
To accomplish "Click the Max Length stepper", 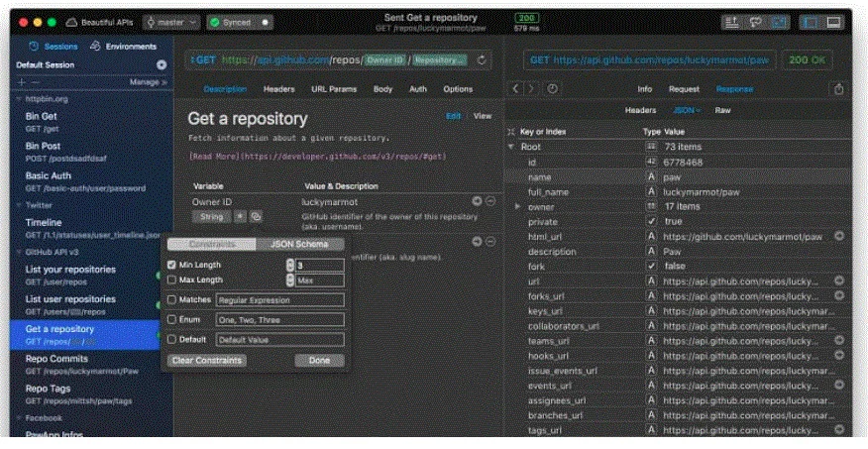I will click(x=290, y=281).
